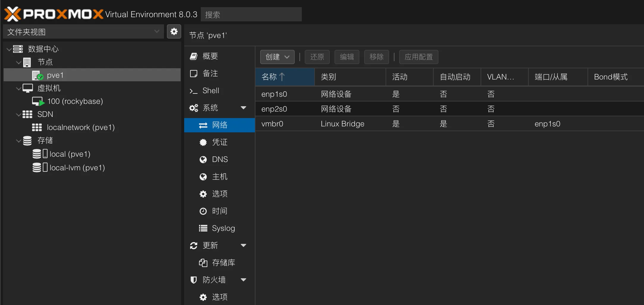Image resolution: width=644 pixels, height=305 pixels.
Task: Click the 凭证 certificates icon
Action: point(203,142)
